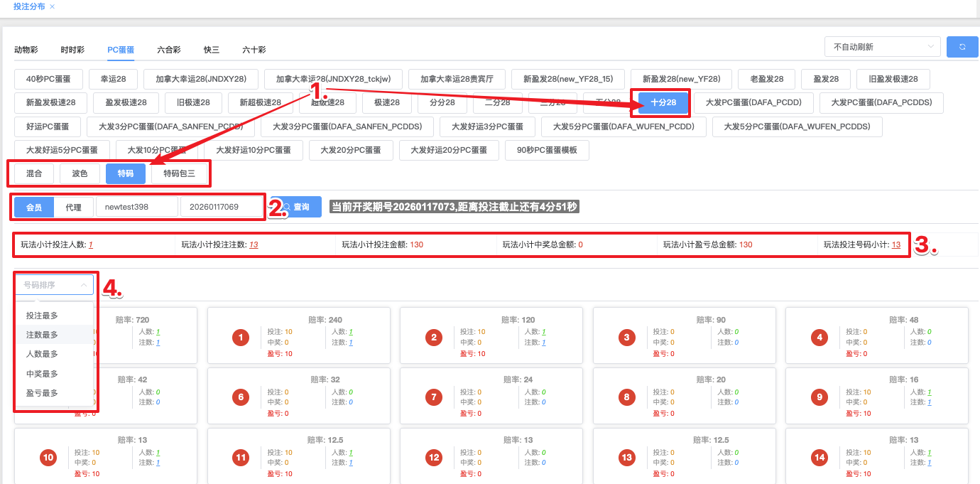Select the 会员 member toggle
This screenshot has height=484, width=980.
[34, 208]
